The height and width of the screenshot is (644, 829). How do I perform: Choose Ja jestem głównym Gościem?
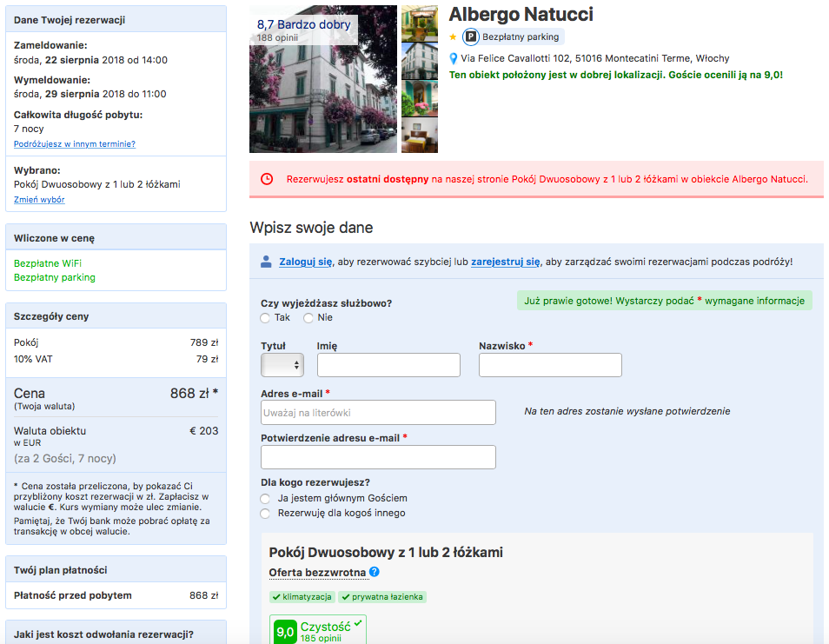point(265,499)
